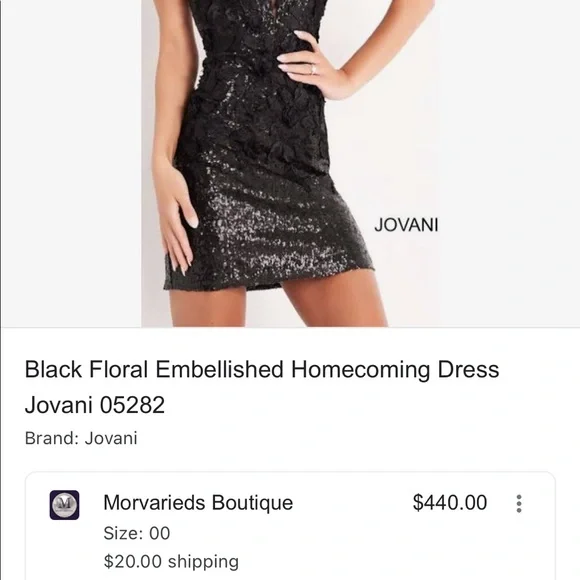Open the three-dot menu beside $440.00
Screen dimensions: 580x580
519,503
